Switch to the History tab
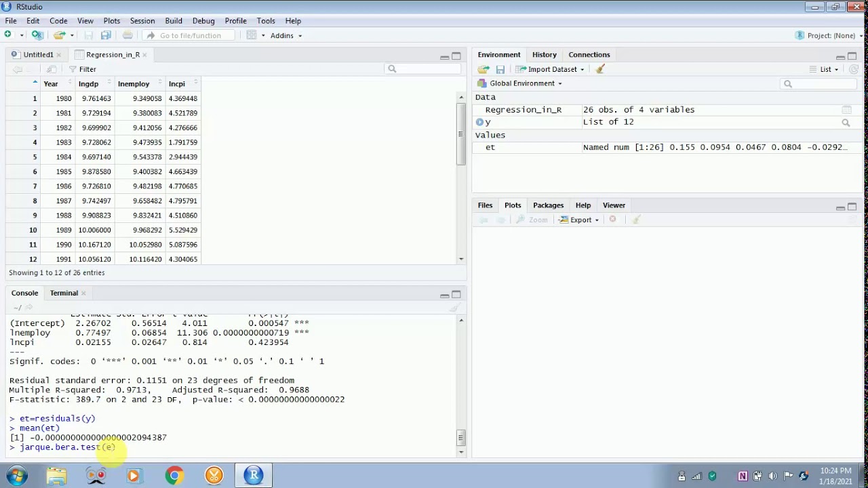Screen dimensions: 868x488 (544, 55)
